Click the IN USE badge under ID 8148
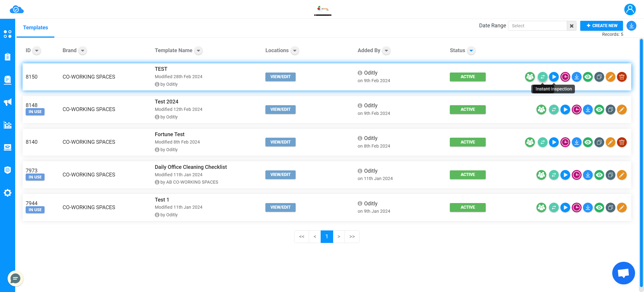The width and height of the screenshot is (644, 292). [35, 112]
